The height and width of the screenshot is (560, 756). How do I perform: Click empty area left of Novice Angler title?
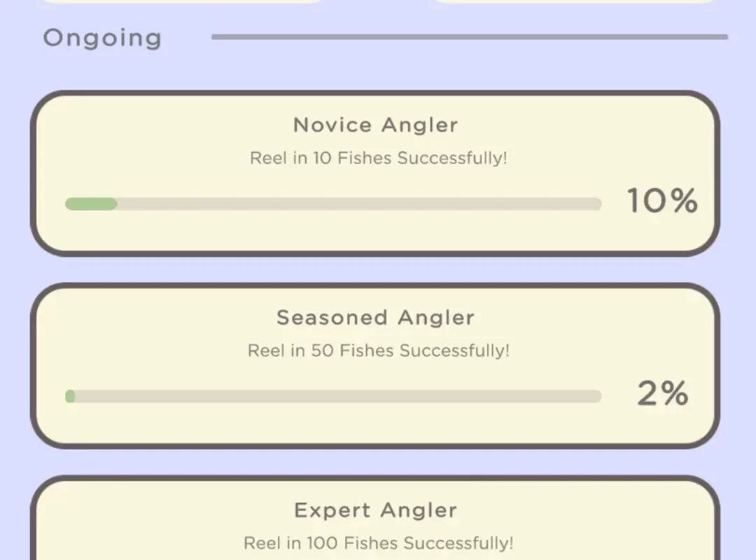point(161,126)
